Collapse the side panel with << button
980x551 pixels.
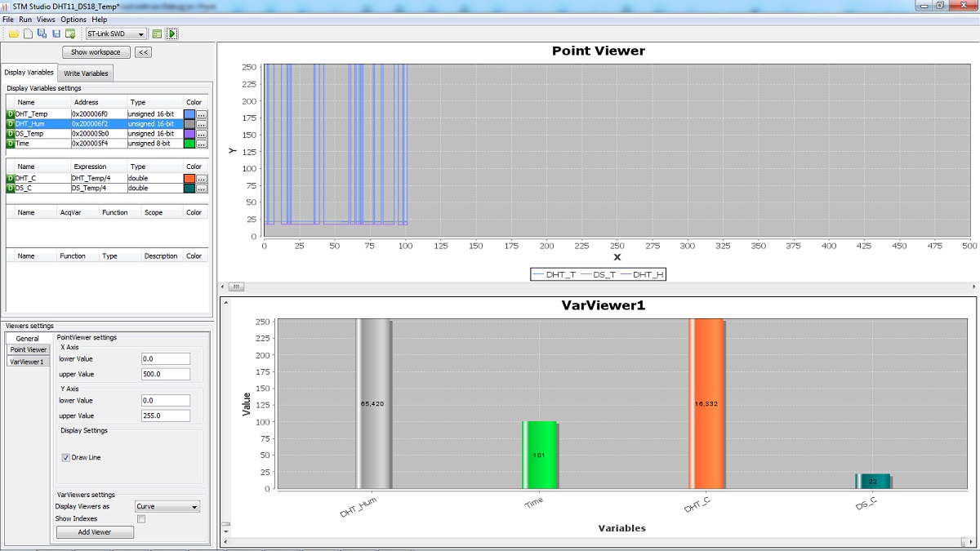pyautogui.click(x=143, y=52)
